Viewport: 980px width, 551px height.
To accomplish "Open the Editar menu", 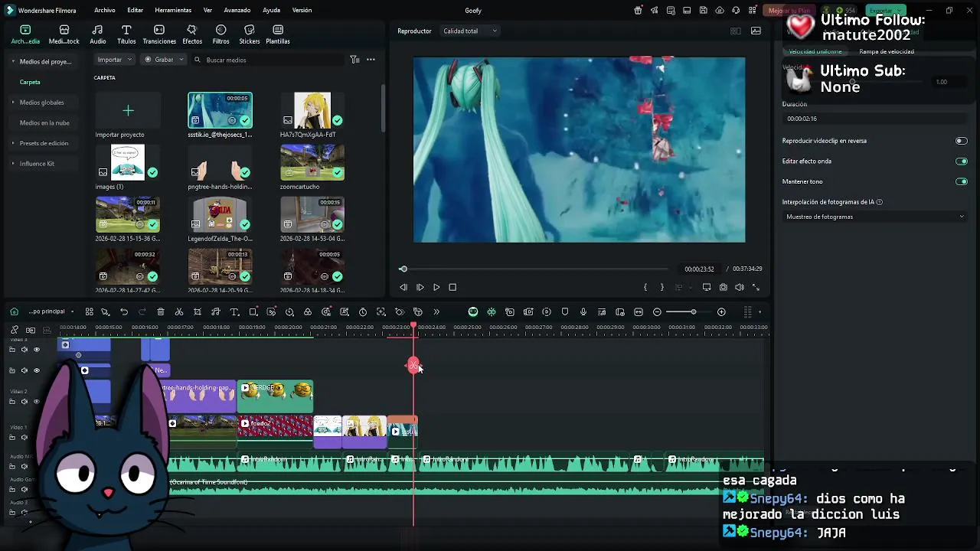I will [136, 10].
